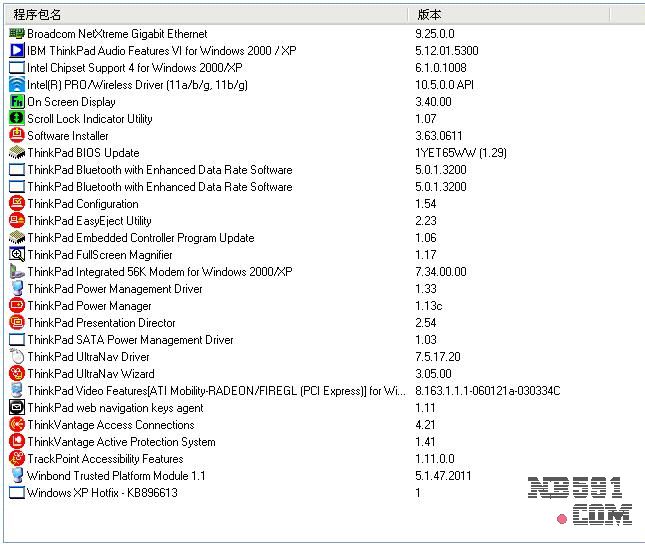Click the IBM ThinkPad Audio Features icon

coord(17,51)
